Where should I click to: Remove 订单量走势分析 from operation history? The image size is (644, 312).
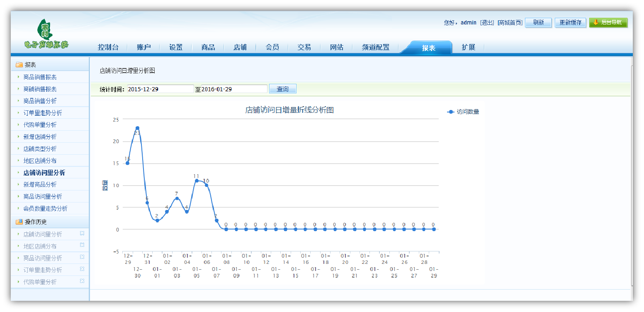(x=82, y=269)
